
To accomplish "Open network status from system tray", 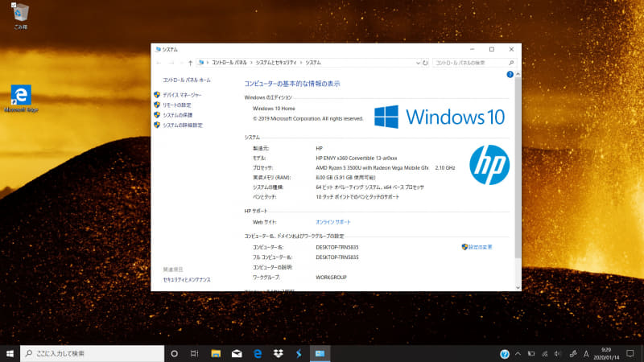I will (545, 354).
